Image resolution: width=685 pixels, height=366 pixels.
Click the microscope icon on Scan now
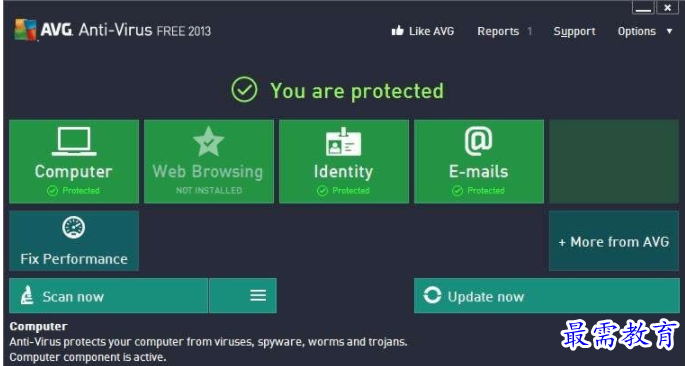point(28,296)
